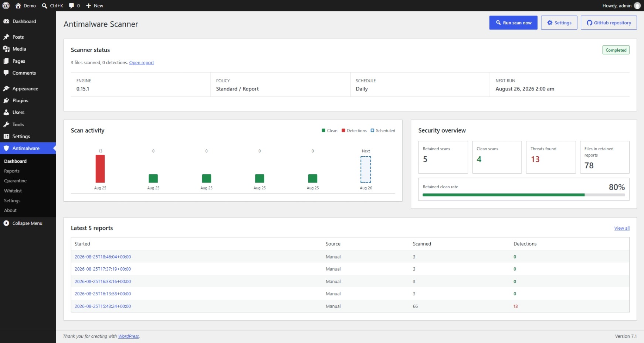
Task: Open report 2026-08-25T16:33:16+00:00
Action: [103, 282]
